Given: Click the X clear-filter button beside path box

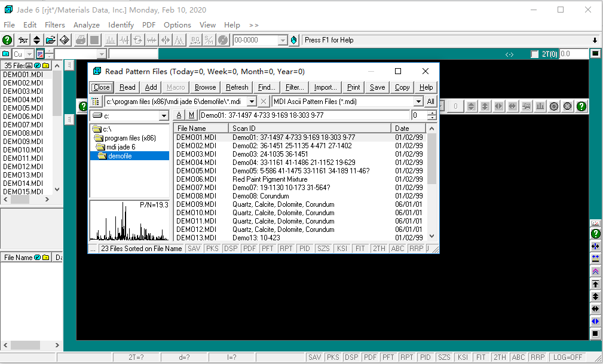Looking at the screenshot, I should pos(264,102).
